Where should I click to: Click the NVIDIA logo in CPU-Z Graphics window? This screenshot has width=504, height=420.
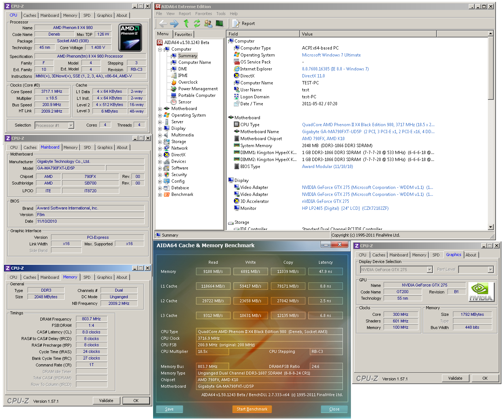(x=481, y=292)
